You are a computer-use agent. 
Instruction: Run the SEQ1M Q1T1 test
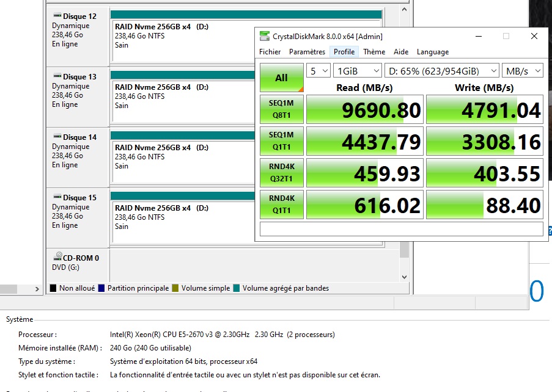pyautogui.click(x=282, y=140)
